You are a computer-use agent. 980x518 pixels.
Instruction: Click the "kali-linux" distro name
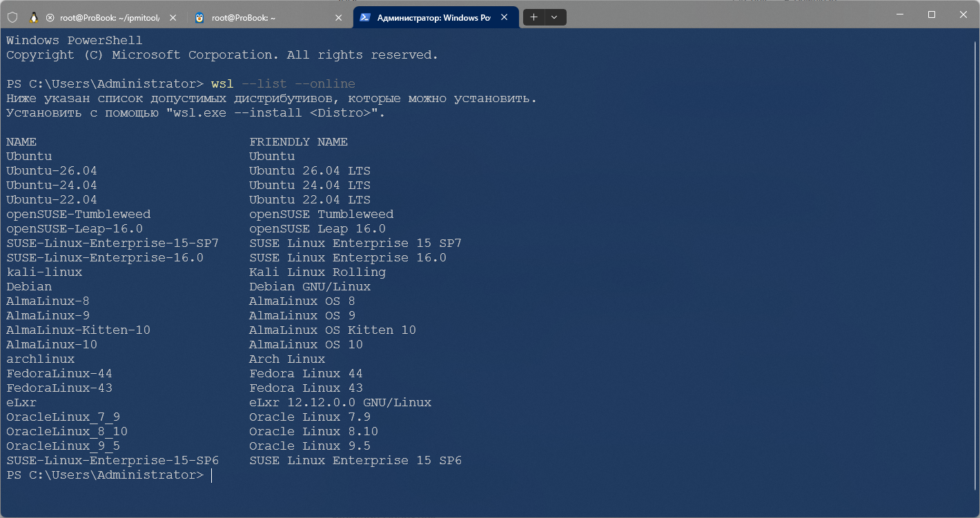pos(44,272)
